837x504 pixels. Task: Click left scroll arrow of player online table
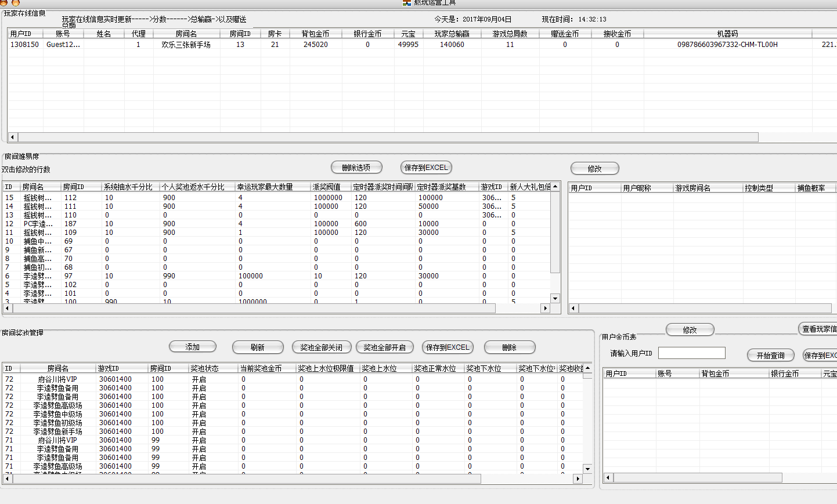[x=13, y=137]
